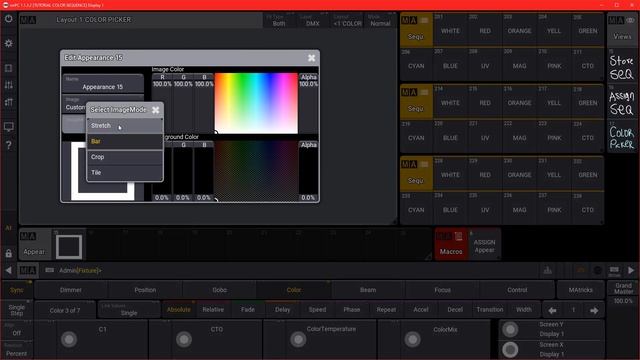This screenshot has height=360, width=640.
Task: Choose Stretch image mode
Action: (x=124, y=126)
